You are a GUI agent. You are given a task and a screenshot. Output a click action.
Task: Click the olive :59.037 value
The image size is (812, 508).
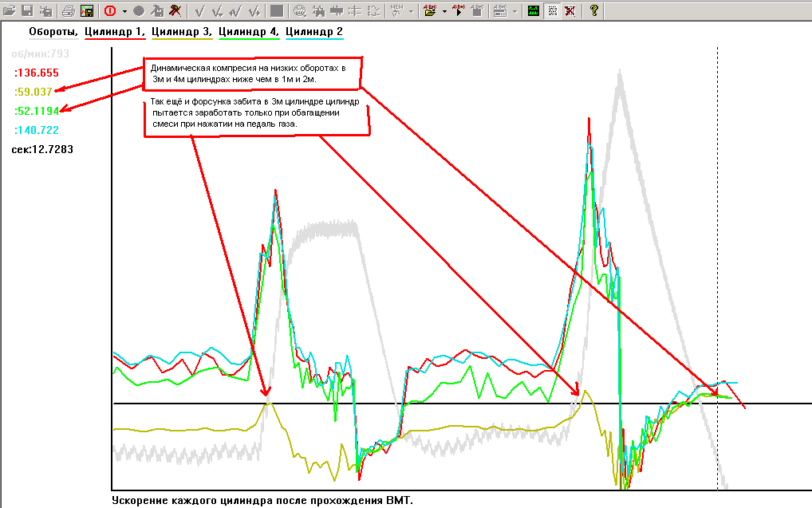point(34,93)
